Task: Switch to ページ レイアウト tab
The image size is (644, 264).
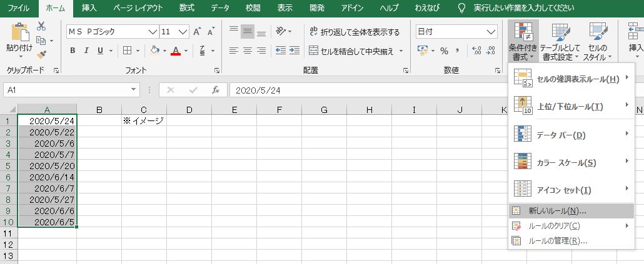Action: point(138,8)
